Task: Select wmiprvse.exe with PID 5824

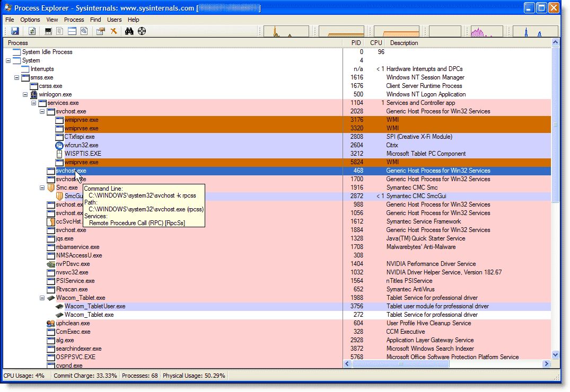Action: (82, 163)
